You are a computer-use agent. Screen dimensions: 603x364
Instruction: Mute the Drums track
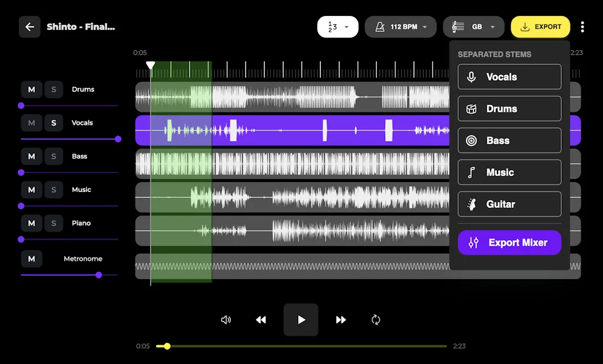31,89
